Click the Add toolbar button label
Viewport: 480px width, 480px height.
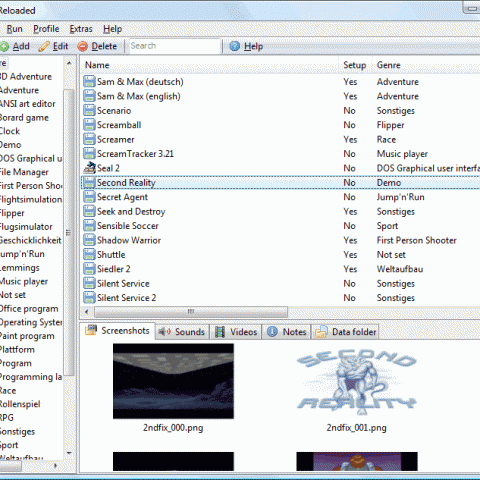(x=21, y=46)
